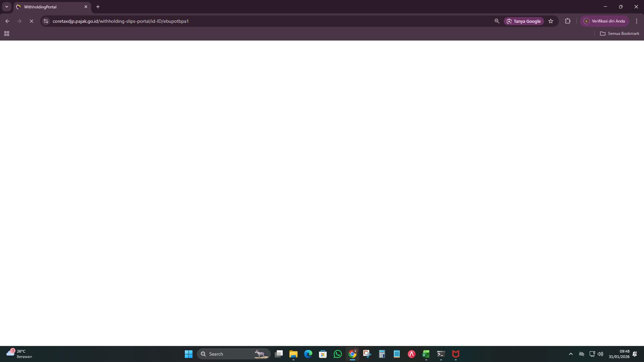Click the Tanya Google lens icon

click(x=510, y=21)
